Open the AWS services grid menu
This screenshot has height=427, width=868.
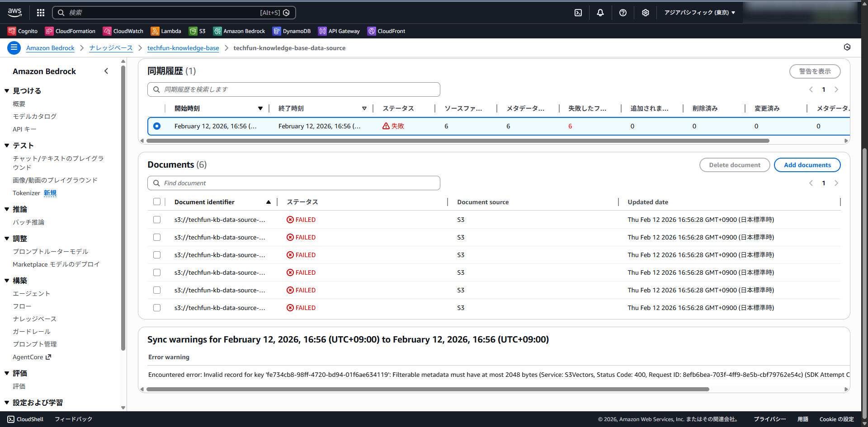41,13
